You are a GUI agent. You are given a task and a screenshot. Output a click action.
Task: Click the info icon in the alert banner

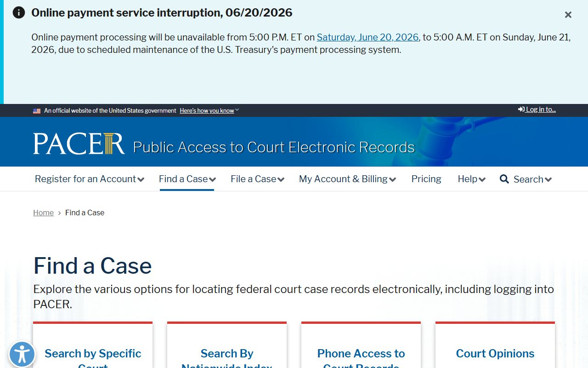click(x=19, y=12)
